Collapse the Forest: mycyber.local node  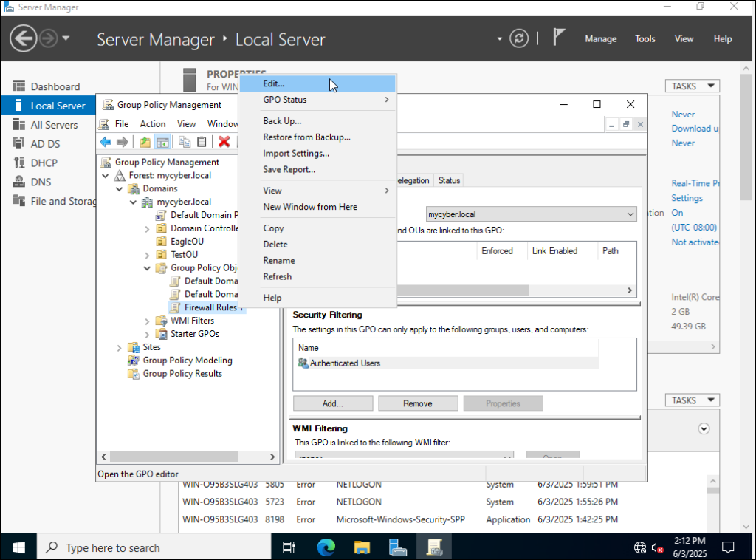pos(106,176)
